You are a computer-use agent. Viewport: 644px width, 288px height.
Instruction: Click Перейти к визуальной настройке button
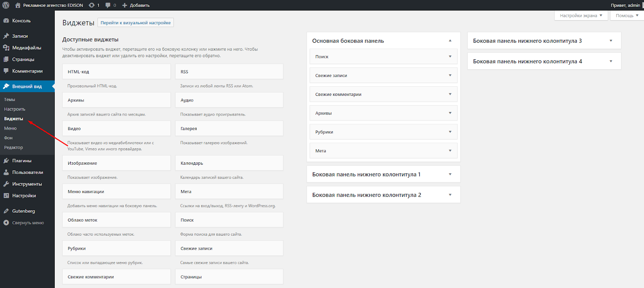pyautogui.click(x=136, y=23)
